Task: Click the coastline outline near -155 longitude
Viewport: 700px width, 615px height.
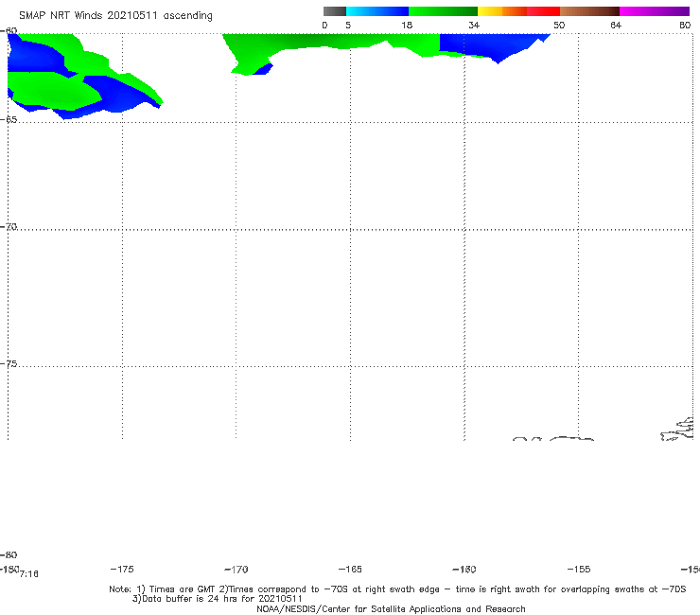Action: coord(571,439)
